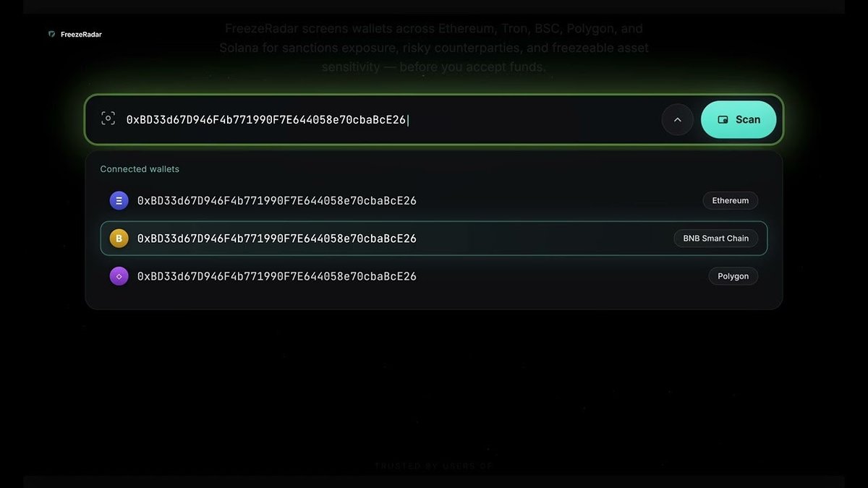868x488 pixels.
Task: Focus the wallet address input field
Action: pyautogui.click(x=391, y=119)
